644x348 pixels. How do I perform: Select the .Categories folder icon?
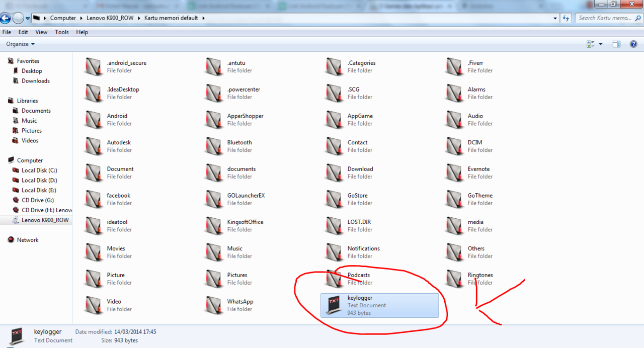pos(334,67)
